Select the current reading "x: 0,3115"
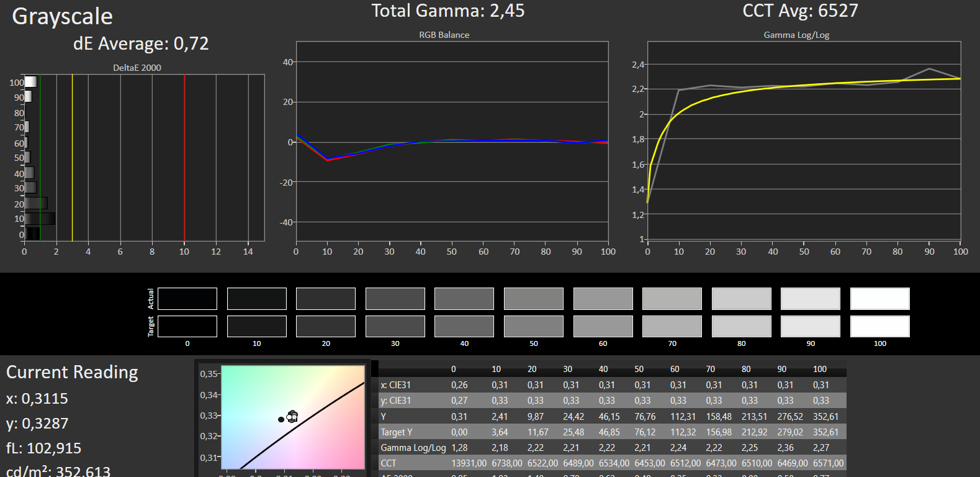The height and width of the screenshot is (477, 980). coord(37,399)
